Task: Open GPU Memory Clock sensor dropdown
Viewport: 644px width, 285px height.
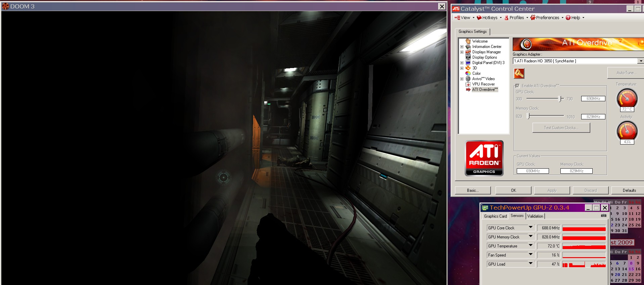Action: pos(531,237)
